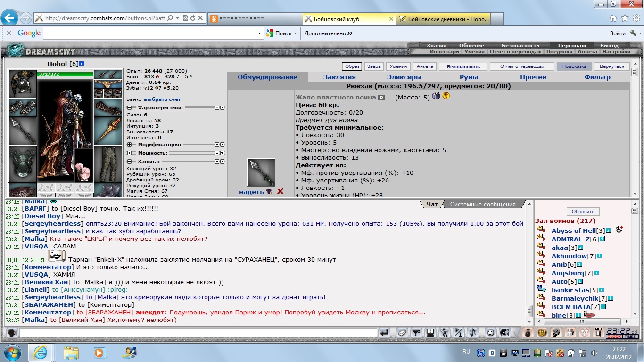Open the smiley emoticons picker

click(490, 333)
